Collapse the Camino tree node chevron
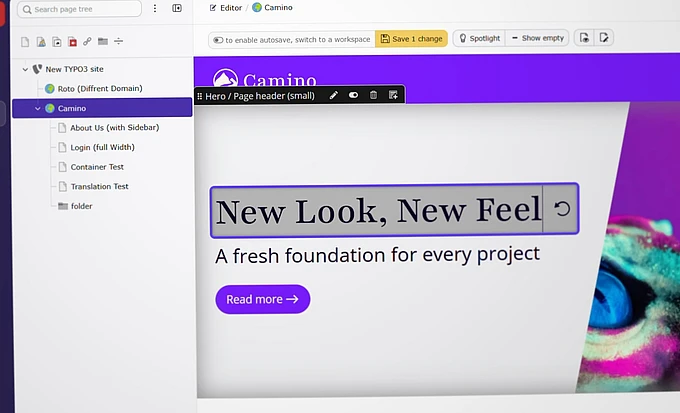This screenshot has width=680, height=413. point(38,108)
